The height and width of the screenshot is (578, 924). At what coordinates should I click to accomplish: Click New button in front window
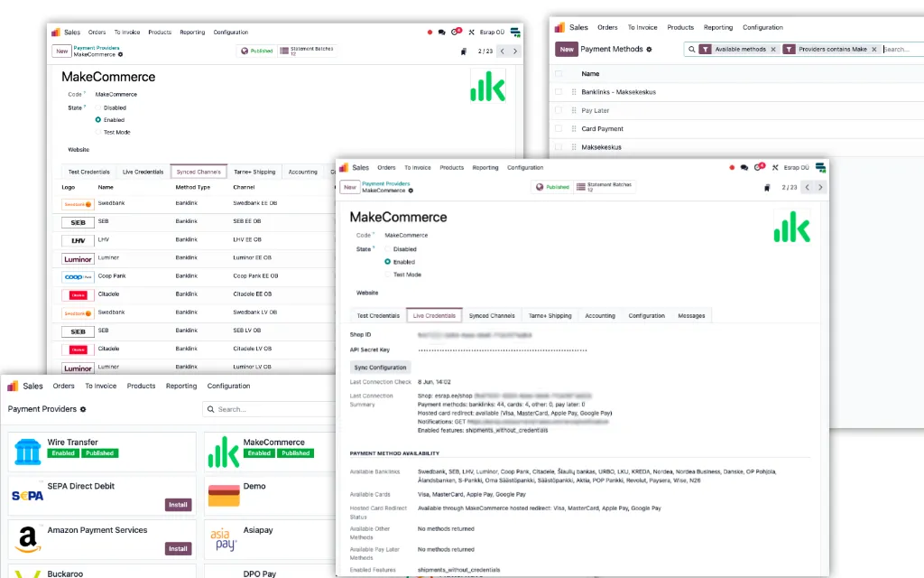(x=350, y=187)
